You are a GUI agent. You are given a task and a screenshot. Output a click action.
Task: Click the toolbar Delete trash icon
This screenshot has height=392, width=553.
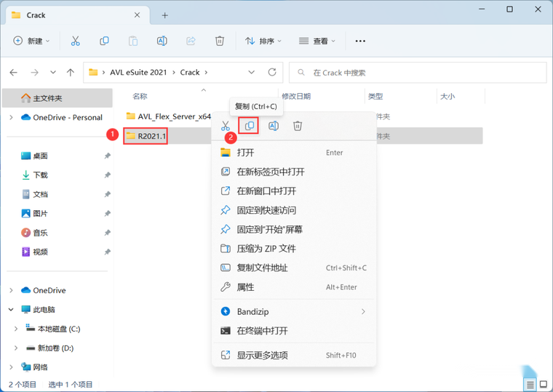pos(220,41)
